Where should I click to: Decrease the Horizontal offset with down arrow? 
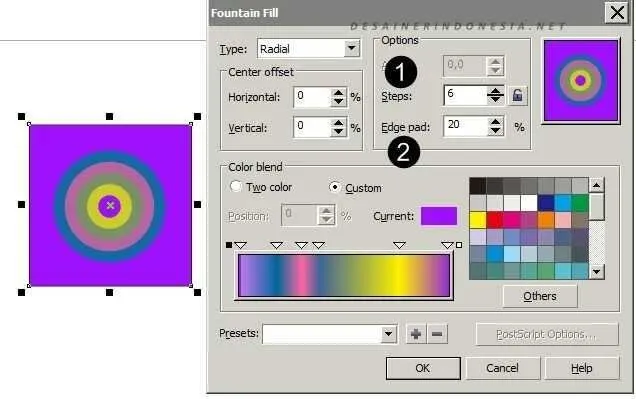pyautogui.click(x=338, y=102)
